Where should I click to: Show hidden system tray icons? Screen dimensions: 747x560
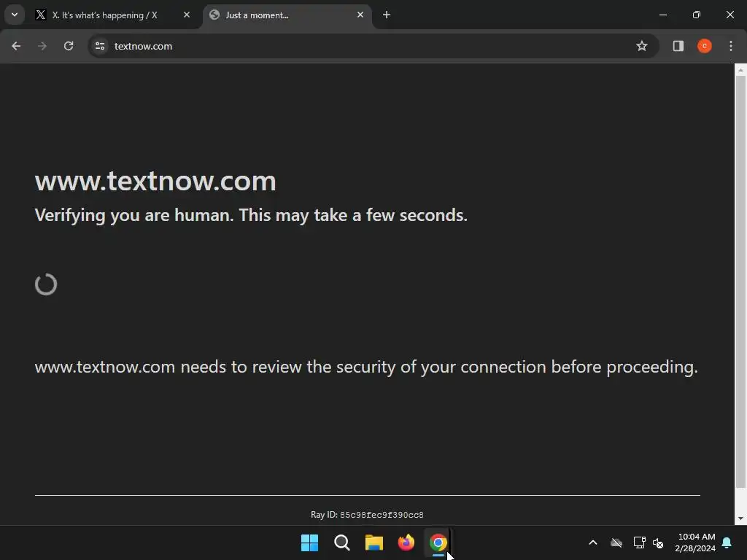[x=593, y=542]
